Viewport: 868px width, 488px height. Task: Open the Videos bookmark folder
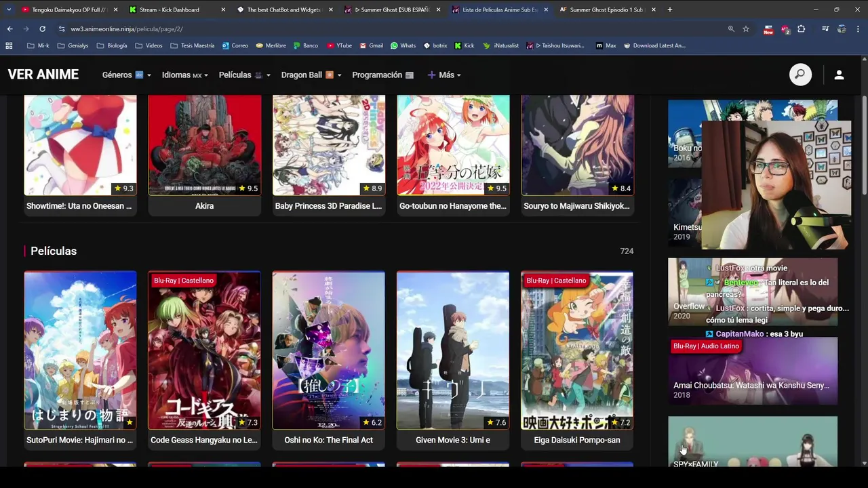pyautogui.click(x=149, y=45)
